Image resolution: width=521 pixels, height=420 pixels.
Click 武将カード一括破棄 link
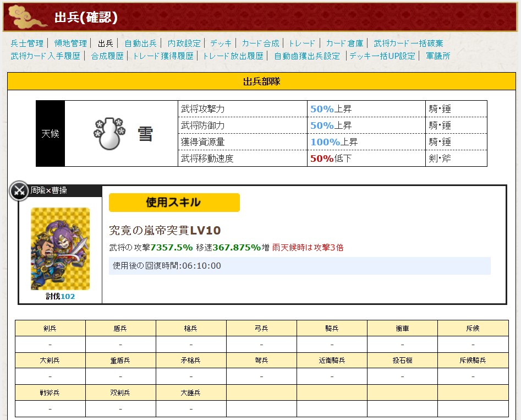tap(408, 43)
